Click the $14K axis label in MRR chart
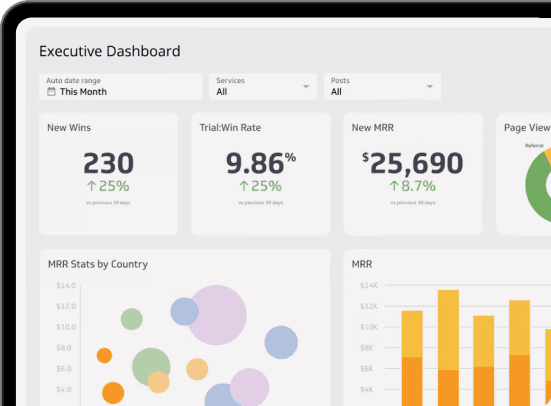Image resolution: width=551 pixels, height=406 pixels. [369, 285]
